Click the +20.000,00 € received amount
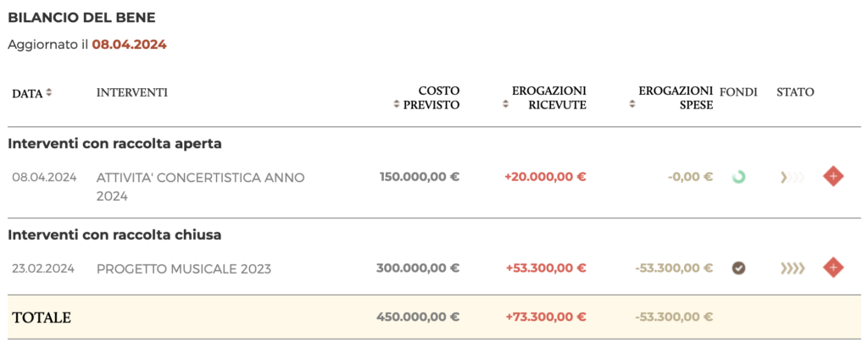 point(545,177)
